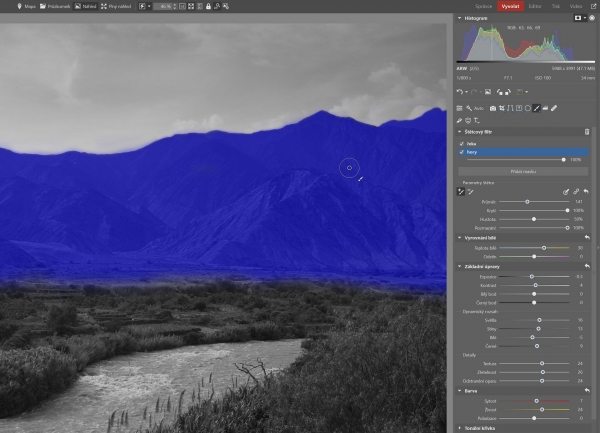This screenshot has width=600, height=433.
Task: Select the Crop tool
Action: [502, 108]
